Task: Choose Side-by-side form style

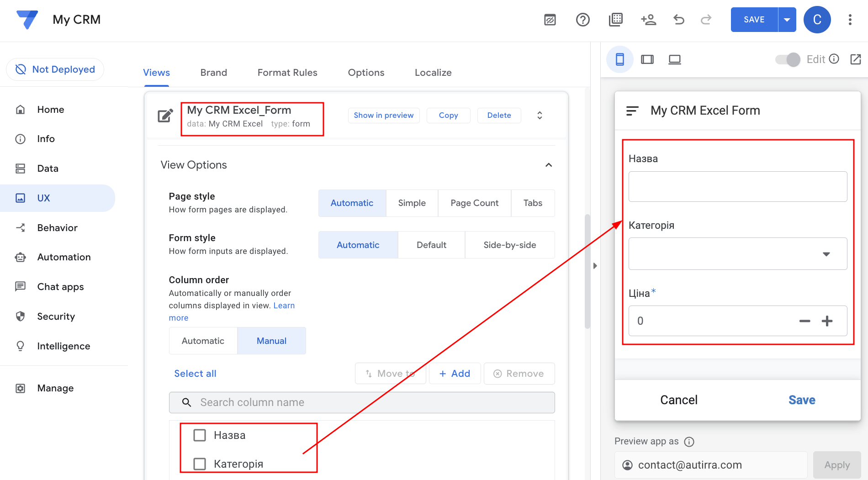Action: pos(510,245)
